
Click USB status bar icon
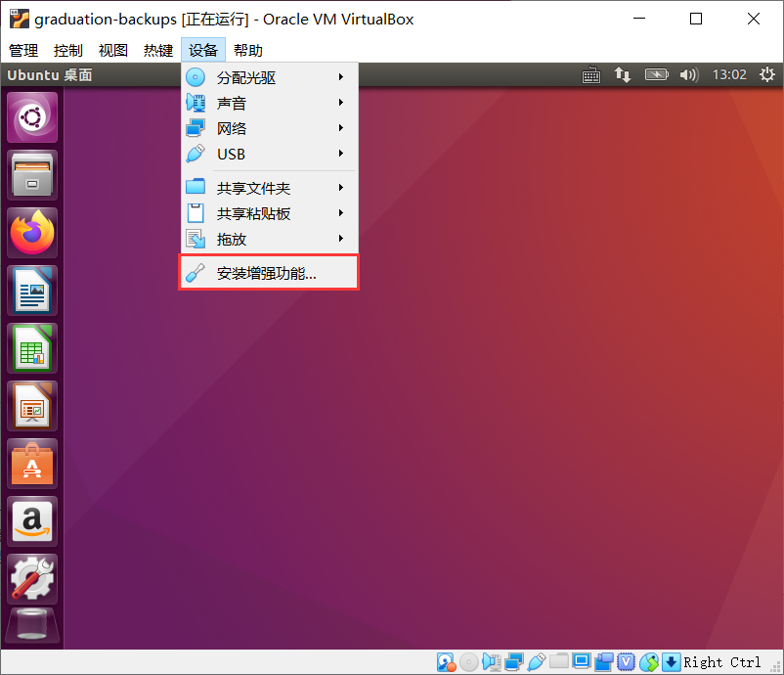[537, 662]
